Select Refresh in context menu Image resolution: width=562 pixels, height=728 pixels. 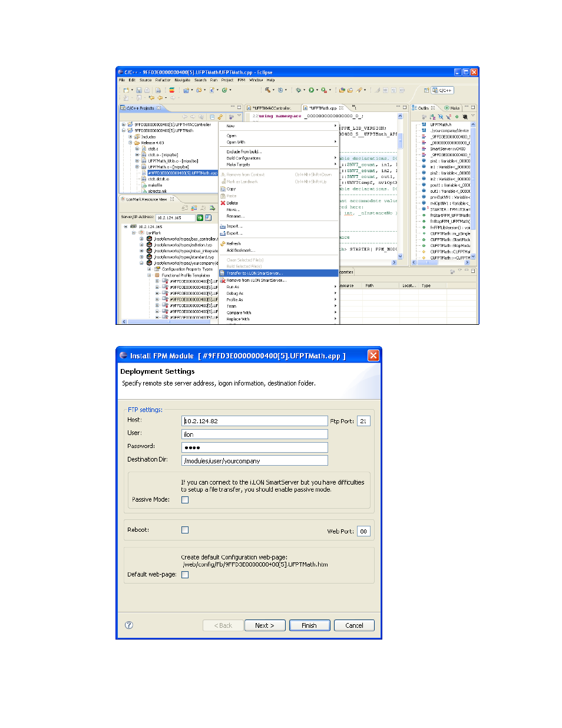(278, 243)
